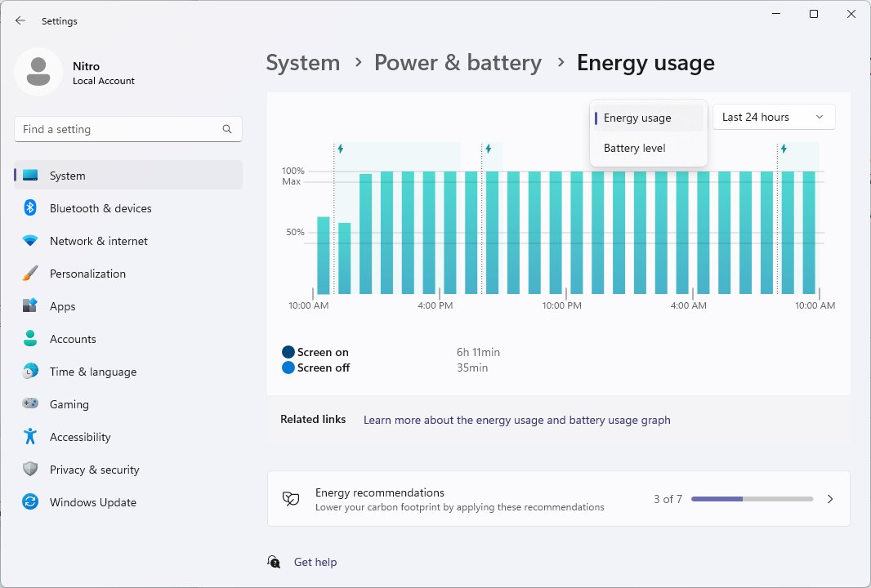Click the Privacy shield icon
The image size is (871, 588).
tap(30, 470)
